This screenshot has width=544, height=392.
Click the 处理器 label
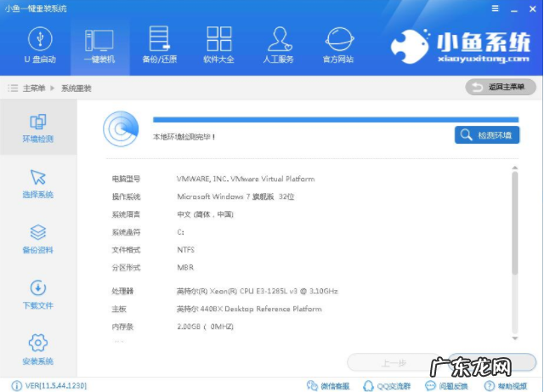click(122, 292)
